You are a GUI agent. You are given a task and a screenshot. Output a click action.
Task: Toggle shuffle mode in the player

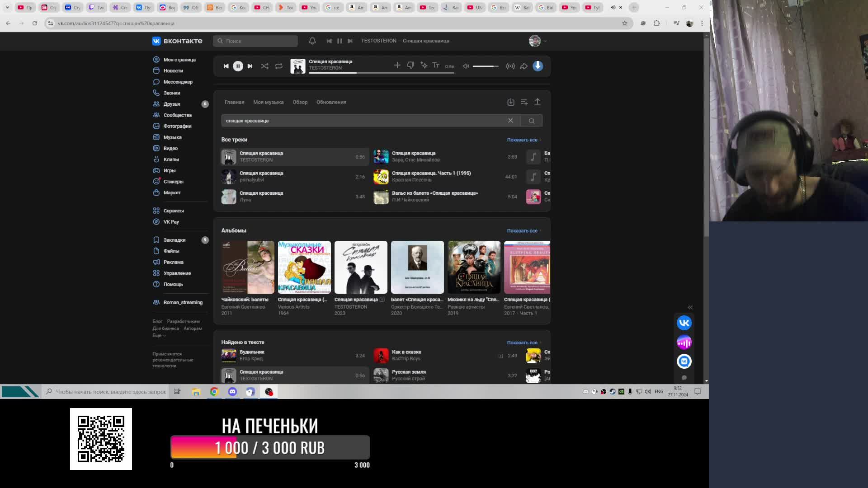tap(264, 66)
